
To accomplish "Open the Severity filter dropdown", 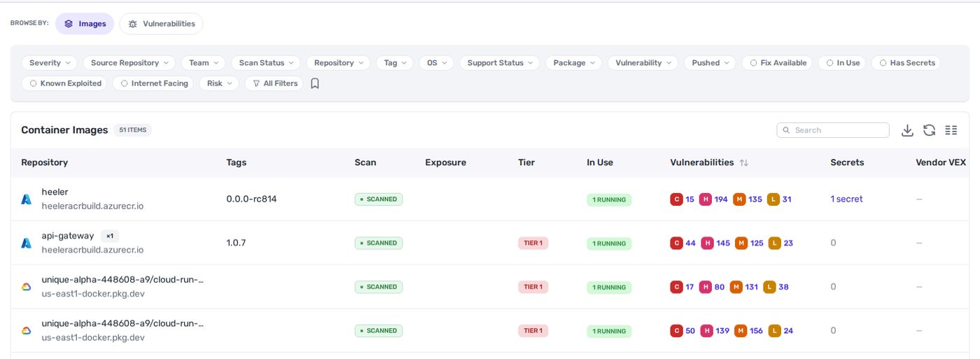I will point(50,63).
